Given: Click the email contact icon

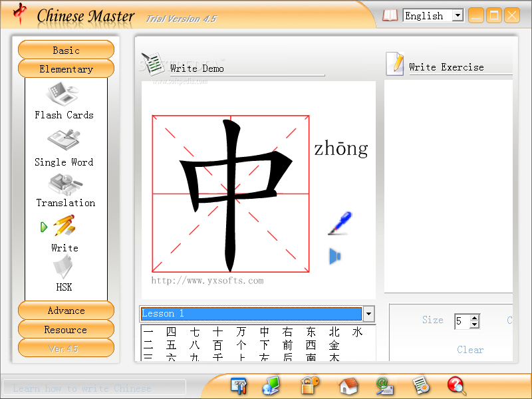Looking at the screenshot, I should pos(384,386).
